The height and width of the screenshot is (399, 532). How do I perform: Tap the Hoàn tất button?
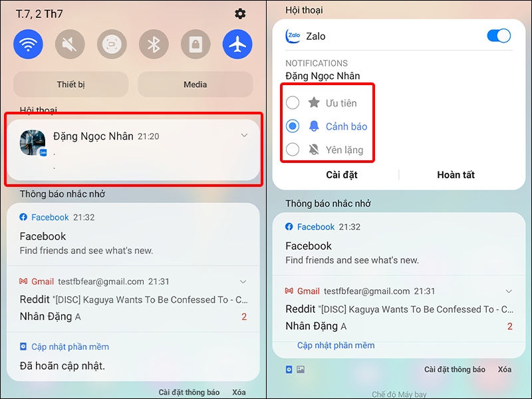456,175
